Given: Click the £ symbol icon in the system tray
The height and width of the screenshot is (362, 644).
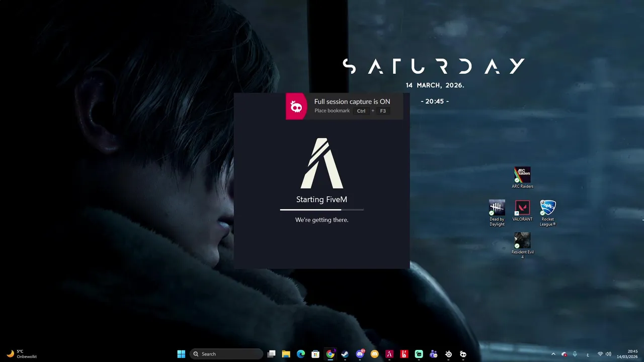Looking at the screenshot, I should (588, 354).
